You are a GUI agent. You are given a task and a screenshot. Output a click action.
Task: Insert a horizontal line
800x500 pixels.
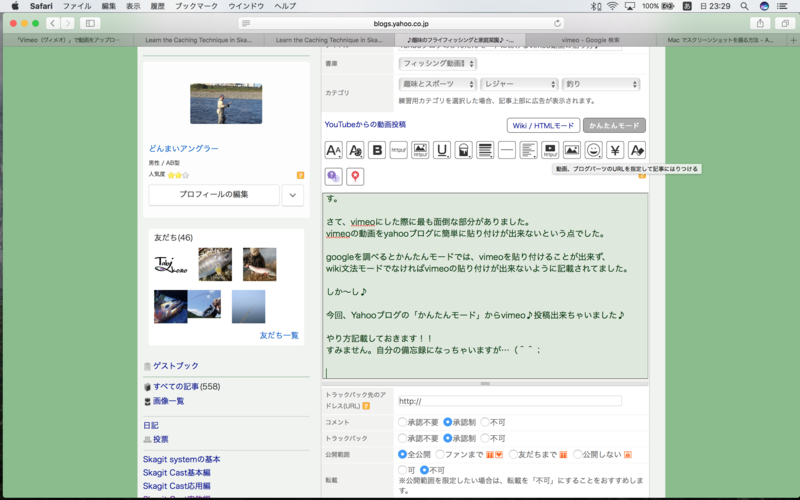click(507, 150)
